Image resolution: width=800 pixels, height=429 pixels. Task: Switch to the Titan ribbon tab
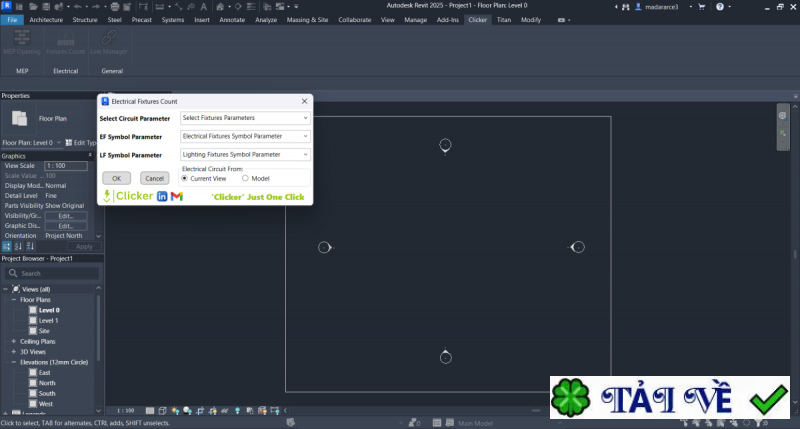(504, 19)
